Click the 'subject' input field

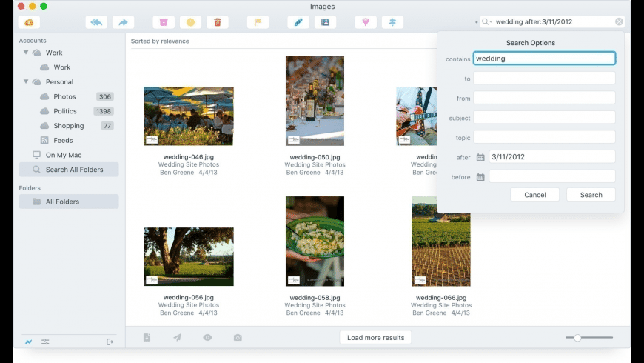pyautogui.click(x=544, y=118)
